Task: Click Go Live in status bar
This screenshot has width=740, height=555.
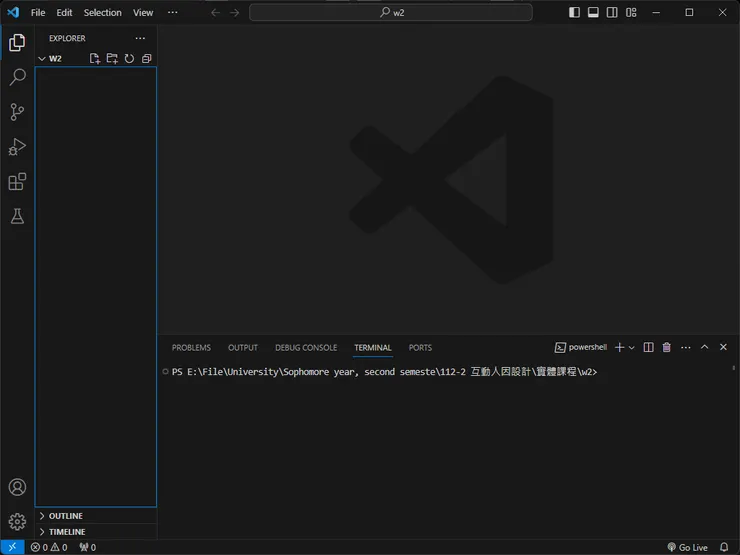Action: tap(687, 548)
